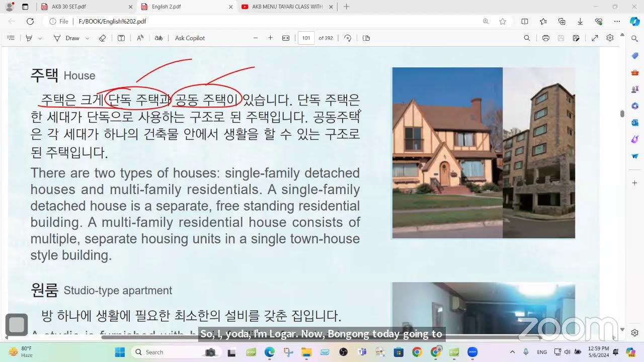Open the weather widget 80°F Haze

20,352
